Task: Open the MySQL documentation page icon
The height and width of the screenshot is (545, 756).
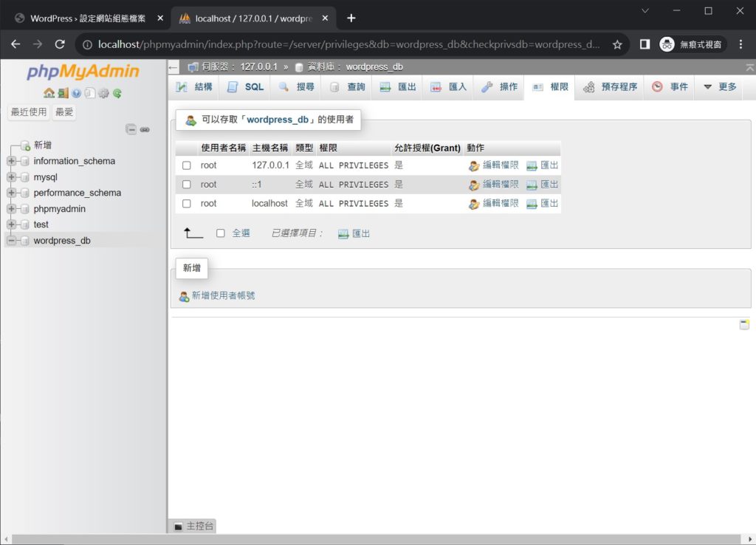Action: click(89, 93)
